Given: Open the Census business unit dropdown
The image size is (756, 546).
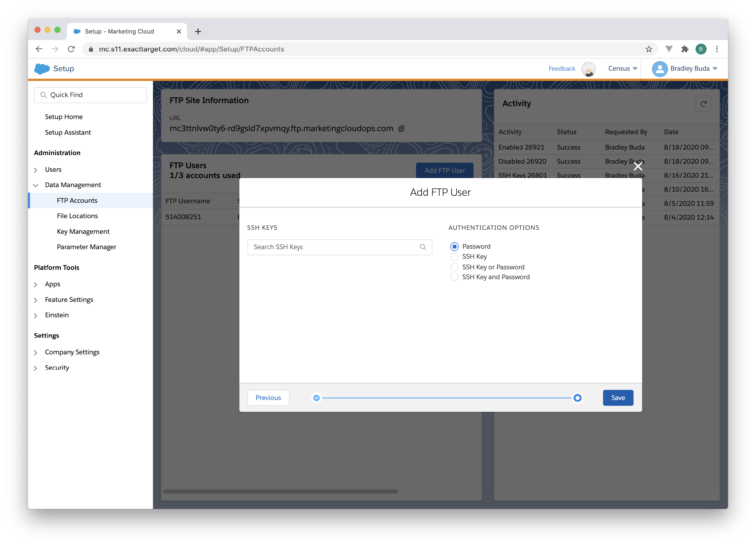Looking at the screenshot, I should coord(622,69).
